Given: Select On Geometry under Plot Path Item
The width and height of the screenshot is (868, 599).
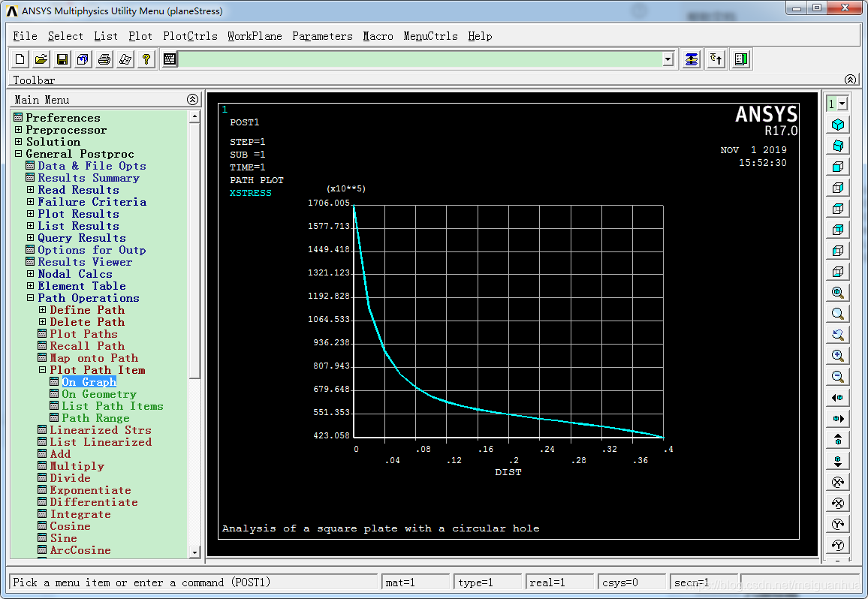Looking at the screenshot, I should pyautogui.click(x=99, y=394).
